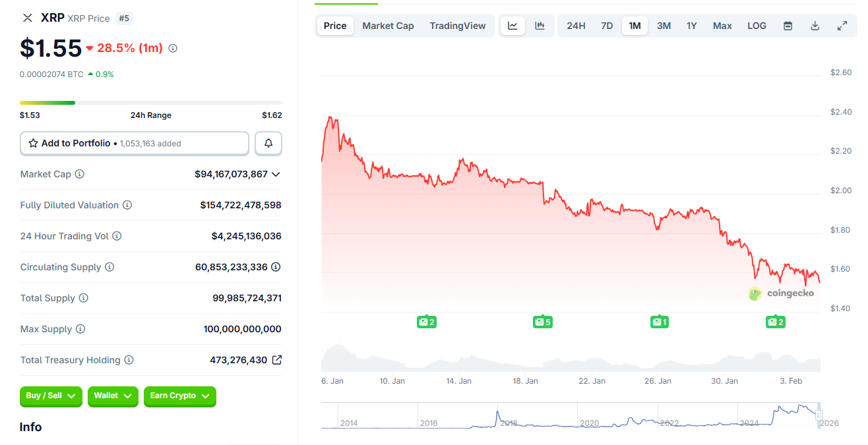This screenshot has height=445, width=868.
Task: Click the chart timeline navigator handle
Action: [x=819, y=415]
